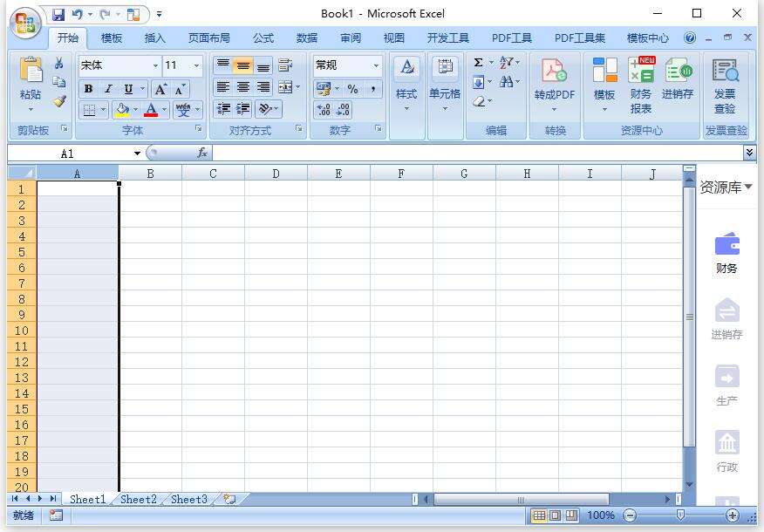Insert function using fx button
The height and width of the screenshot is (532, 764).
(201, 153)
